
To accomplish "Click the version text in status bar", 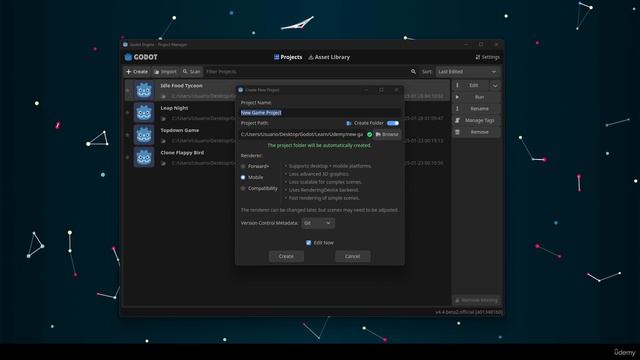I will 468,312.
